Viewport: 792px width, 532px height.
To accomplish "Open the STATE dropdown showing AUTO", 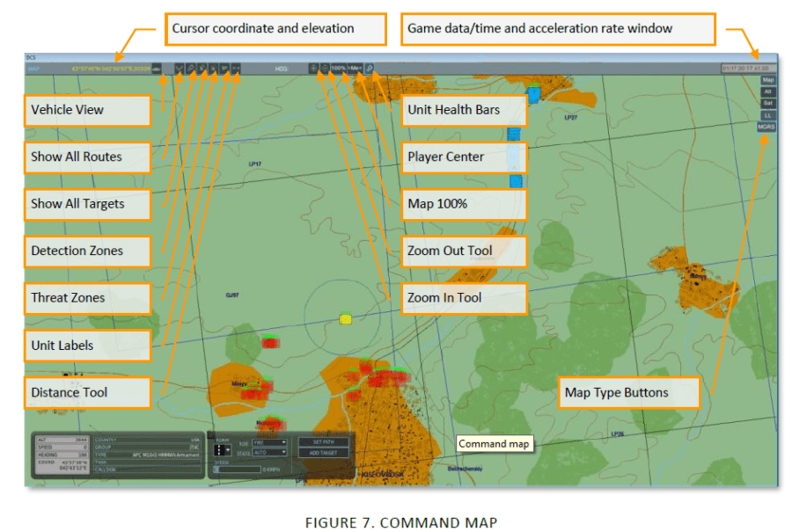I will pyautogui.click(x=269, y=452).
